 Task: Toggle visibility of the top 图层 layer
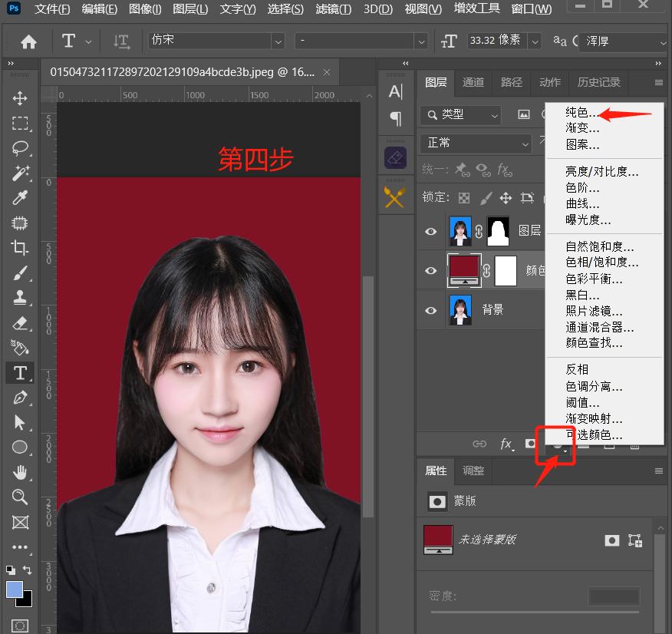coord(430,230)
